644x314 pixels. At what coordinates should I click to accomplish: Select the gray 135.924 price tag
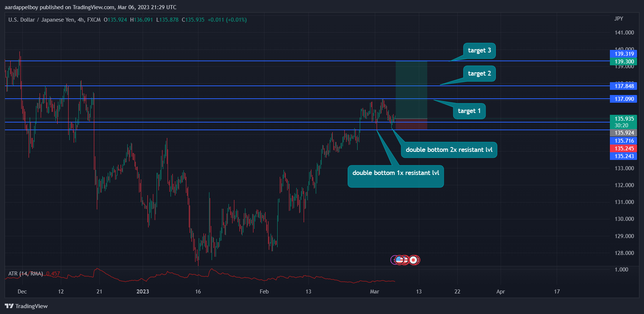[x=624, y=133]
